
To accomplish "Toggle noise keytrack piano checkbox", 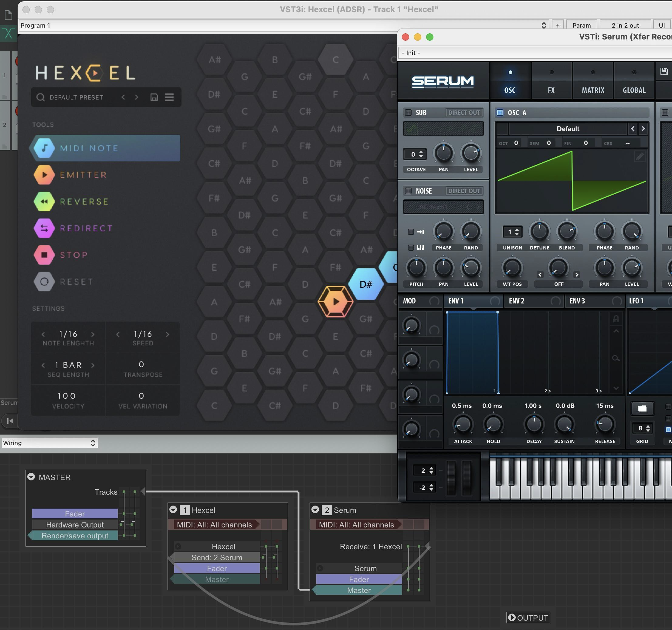I will click(x=411, y=248).
